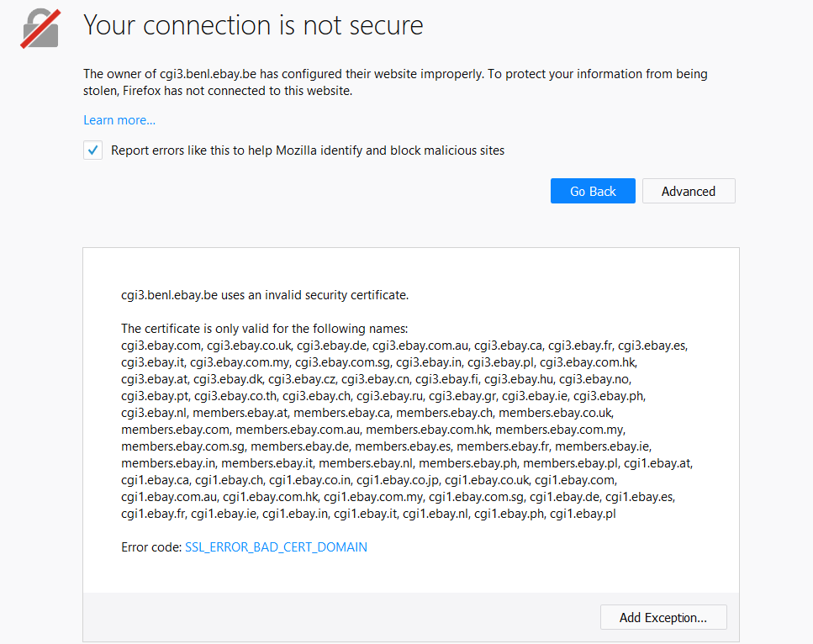Open the Learn more link
Screen dimensions: 813x644
[119, 120]
